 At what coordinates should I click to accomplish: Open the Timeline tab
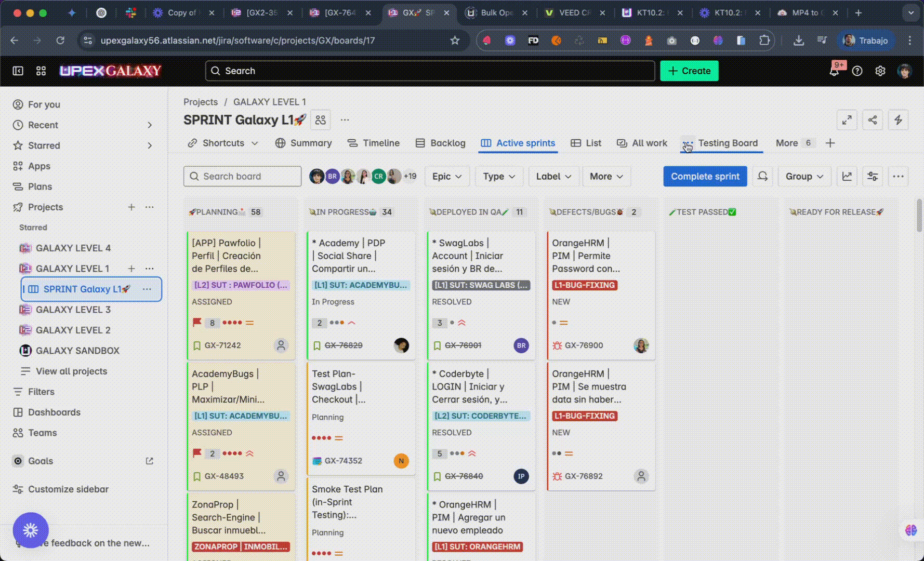point(373,143)
